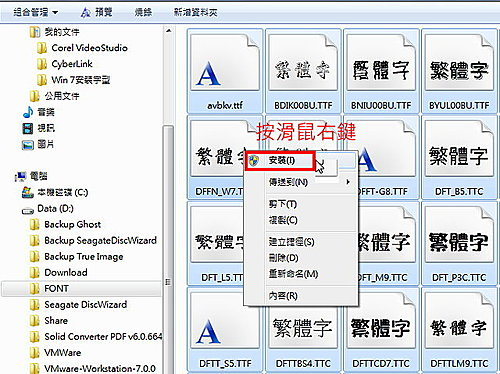Open the Solid Converter PDF v6.0.664 folder
The image size is (500, 374).
point(96,337)
